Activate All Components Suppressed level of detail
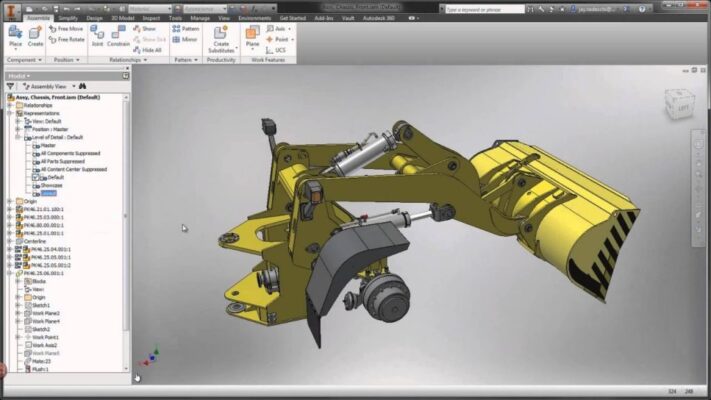The image size is (711, 400). 70,153
